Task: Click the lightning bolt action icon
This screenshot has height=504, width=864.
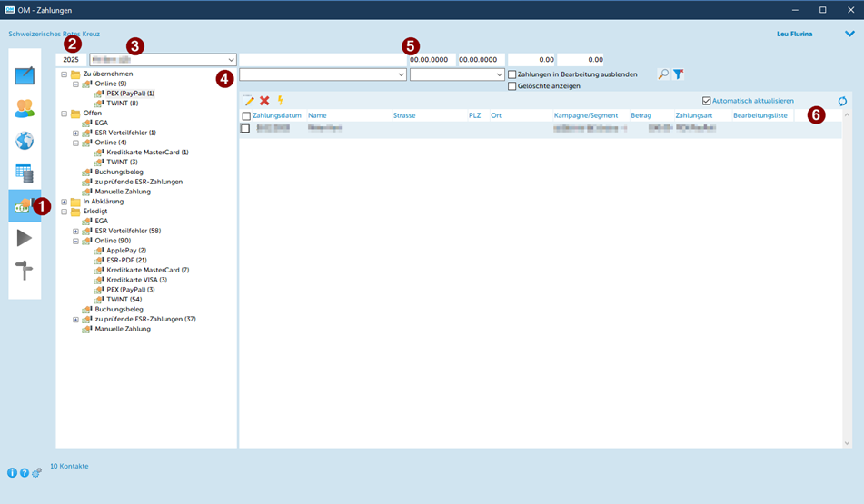Action: tap(280, 100)
